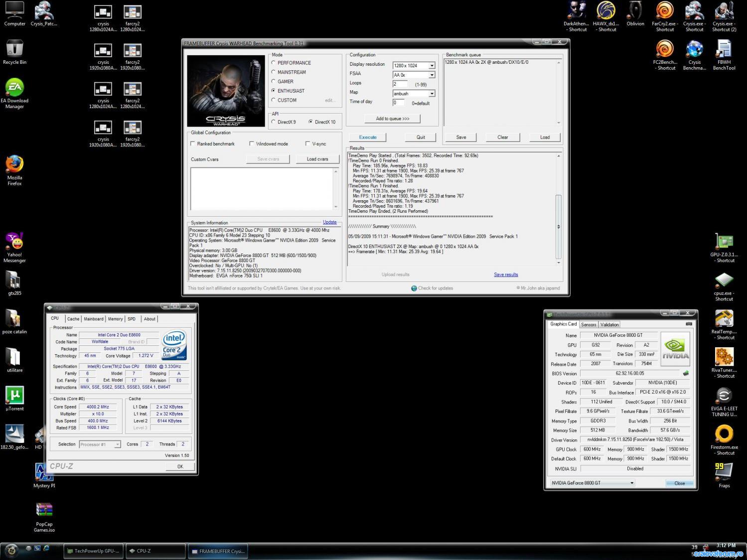
Task: Open FBWH BenchTool desktop icon
Action: (x=724, y=55)
